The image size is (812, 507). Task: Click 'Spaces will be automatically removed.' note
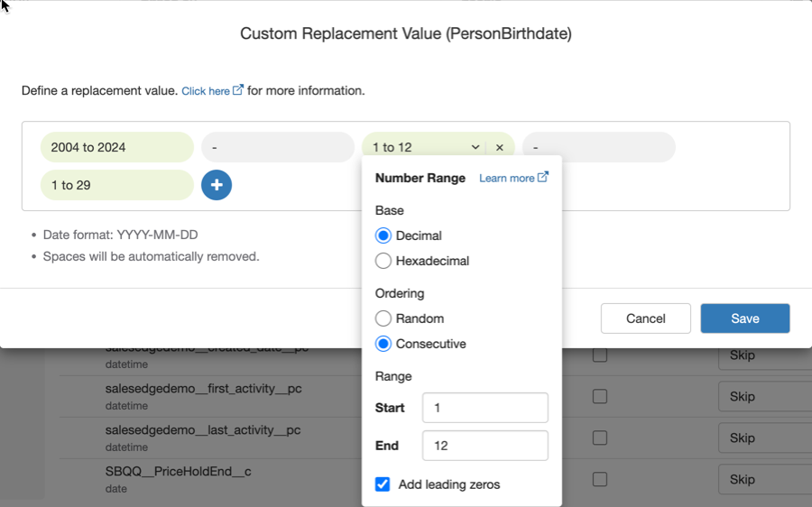pos(152,256)
